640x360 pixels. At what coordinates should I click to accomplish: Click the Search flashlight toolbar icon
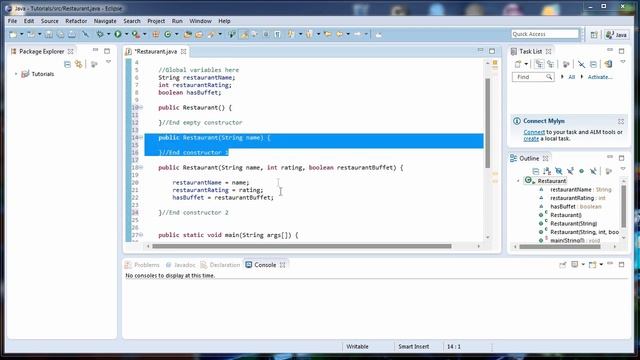[x=211, y=35]
